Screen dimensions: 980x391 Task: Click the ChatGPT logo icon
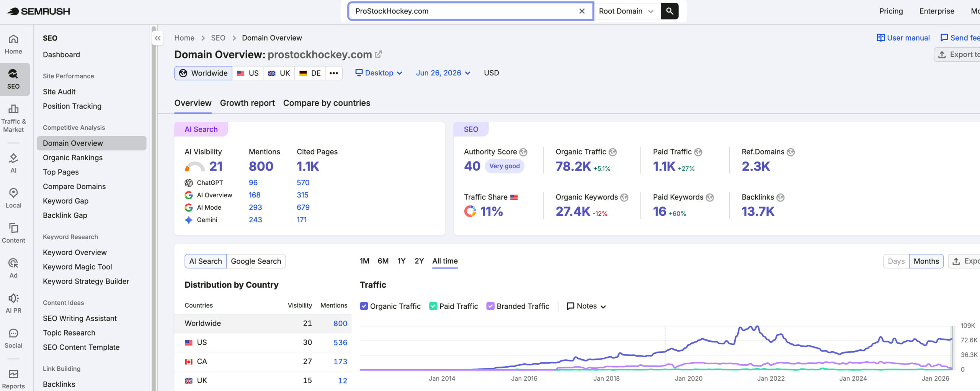click(x=189, y=183)
